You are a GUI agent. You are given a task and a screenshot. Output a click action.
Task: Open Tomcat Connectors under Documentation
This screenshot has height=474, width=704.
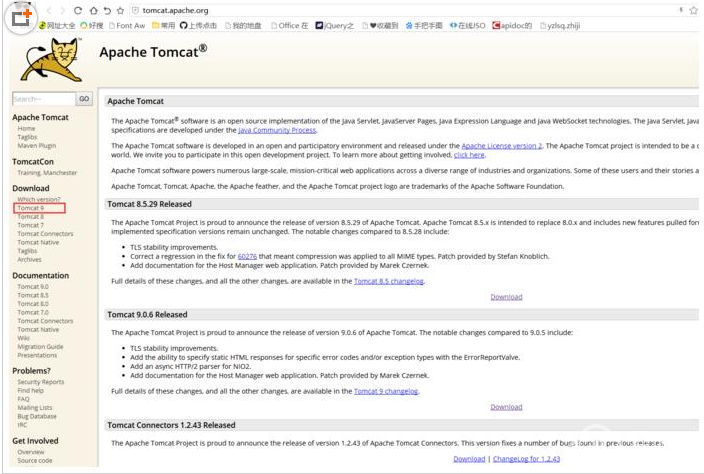click(45, 320)
